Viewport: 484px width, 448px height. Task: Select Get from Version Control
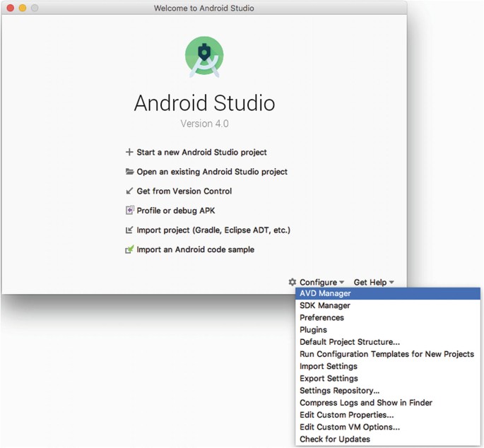point(184,191)
